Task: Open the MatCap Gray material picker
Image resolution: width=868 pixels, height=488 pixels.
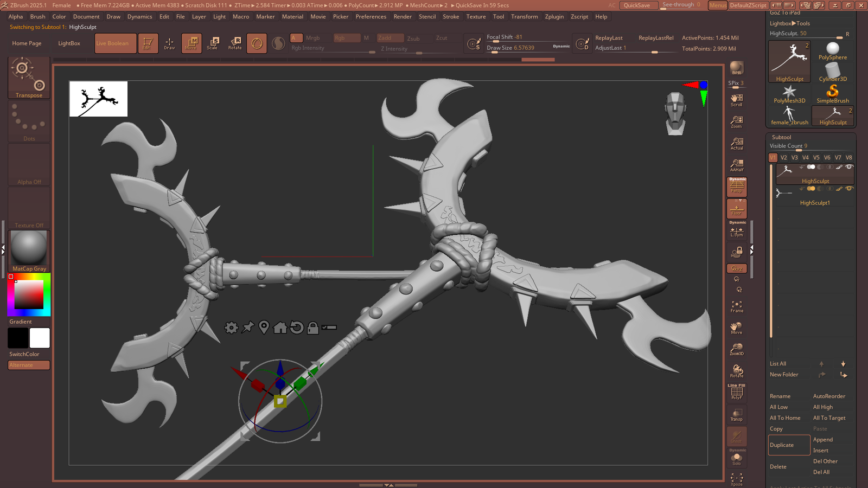Action: (29, 251)
